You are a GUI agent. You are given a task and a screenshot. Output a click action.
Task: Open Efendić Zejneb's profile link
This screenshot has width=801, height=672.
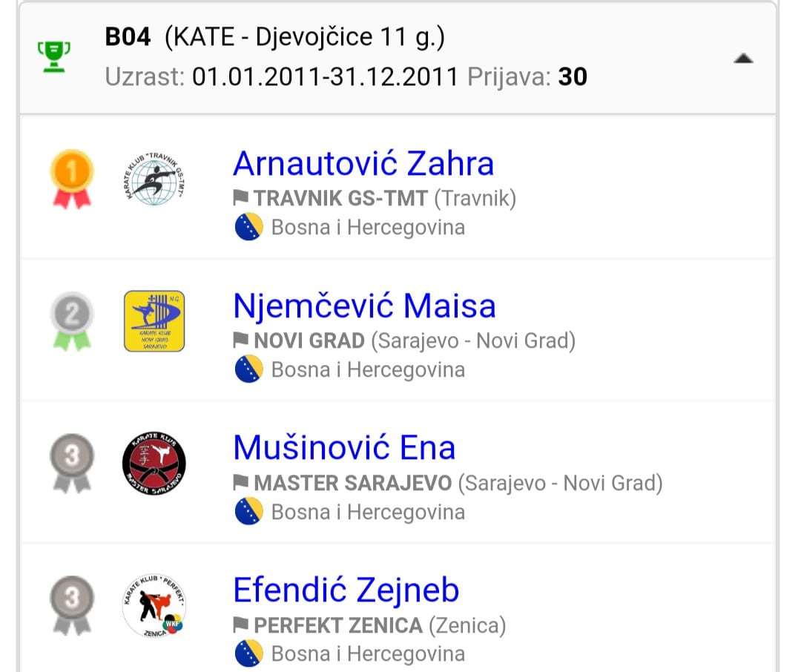click(346, 590)
